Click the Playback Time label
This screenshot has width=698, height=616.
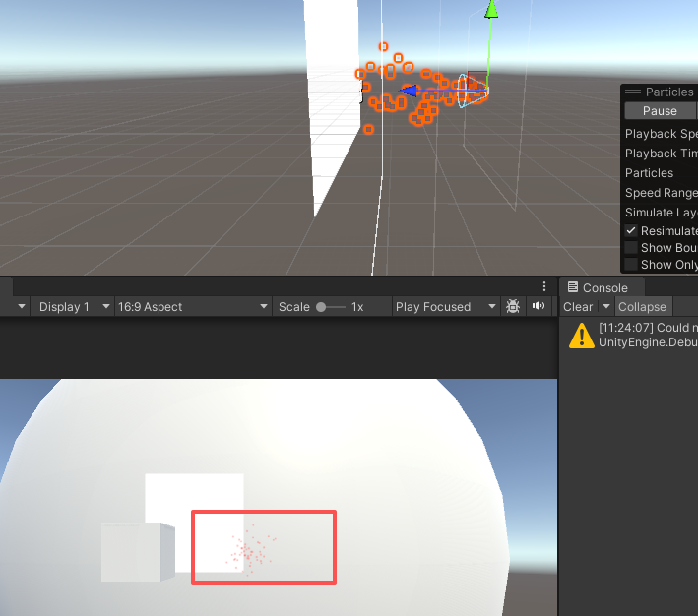tap(661, 154)
